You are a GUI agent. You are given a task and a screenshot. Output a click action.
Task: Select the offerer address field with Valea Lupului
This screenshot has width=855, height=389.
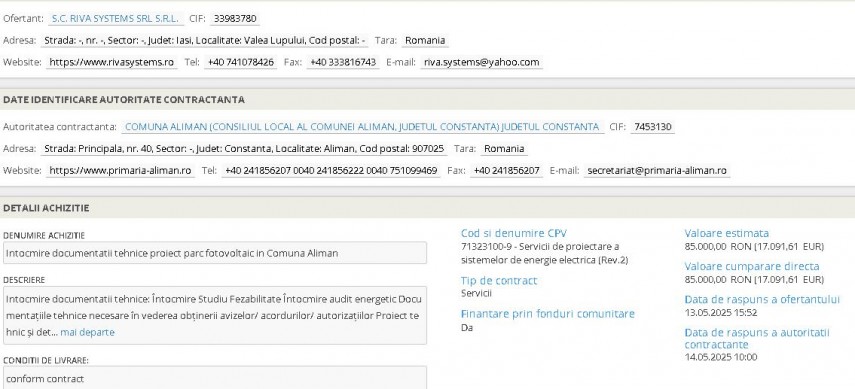click(204, 40)
